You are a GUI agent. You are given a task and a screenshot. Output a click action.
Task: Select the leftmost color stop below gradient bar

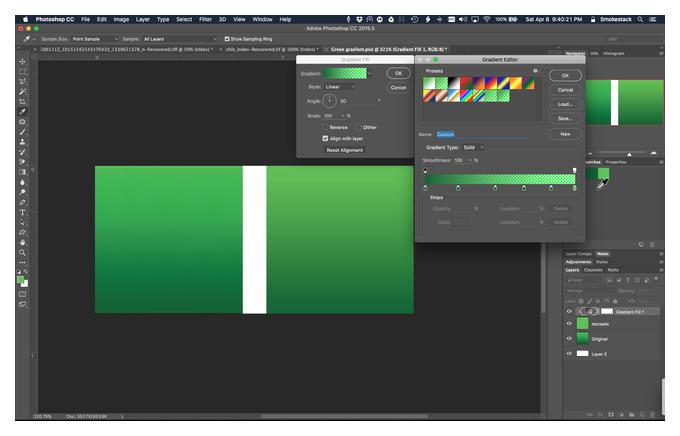pyautogui.click(x=425, y=188)
